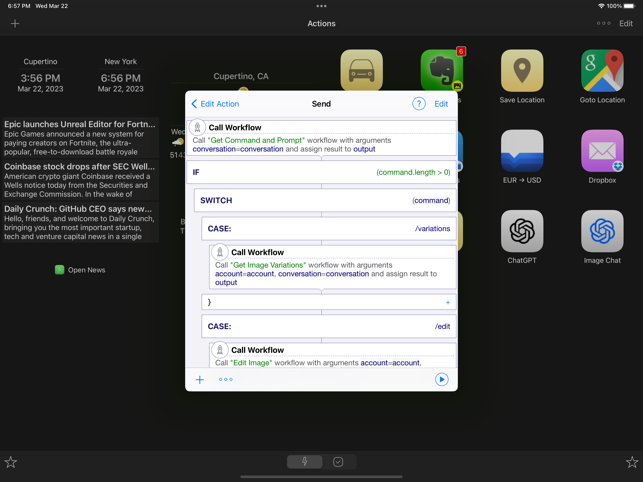Open the car action icon
Screen dimensions: 643x482
coord(361,70)
